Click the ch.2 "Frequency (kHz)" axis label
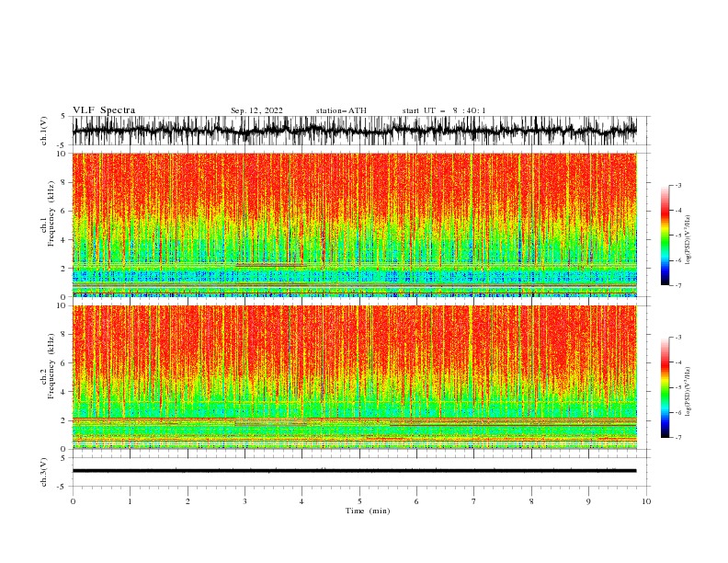This screenshot has height=563, width=728. [51, 366]
